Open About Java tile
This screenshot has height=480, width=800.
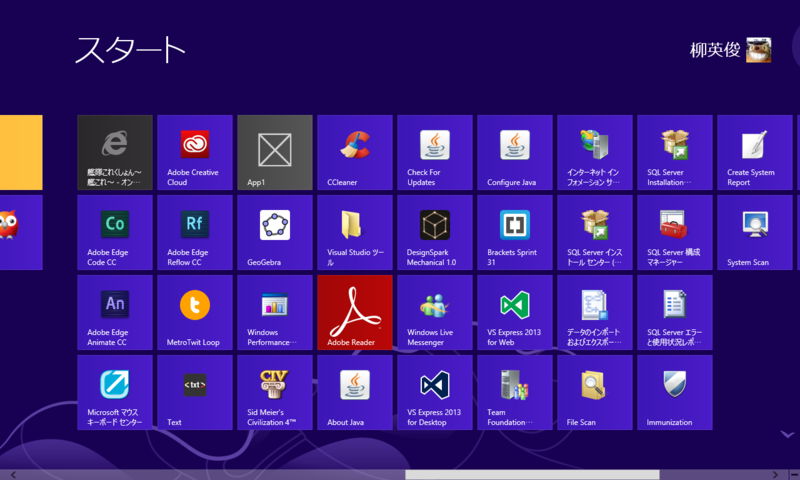355,393
